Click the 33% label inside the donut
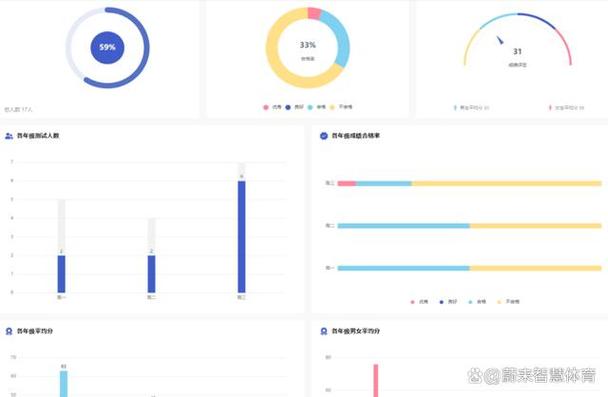608x397 pixels. [307, 45]
